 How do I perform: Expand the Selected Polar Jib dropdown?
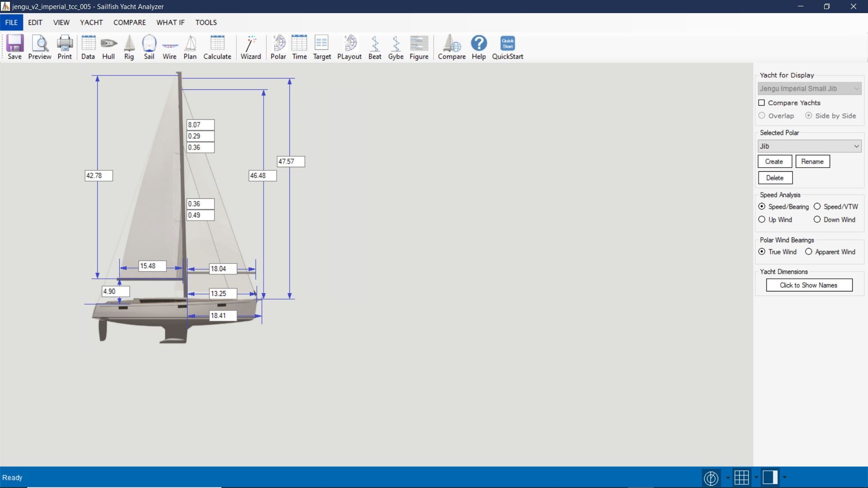[x=856, y=146]
